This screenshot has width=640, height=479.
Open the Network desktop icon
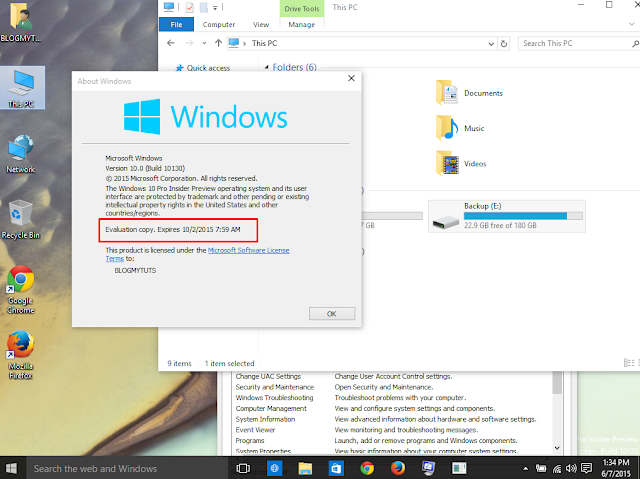pyautogui.click(x=20, y=154)
